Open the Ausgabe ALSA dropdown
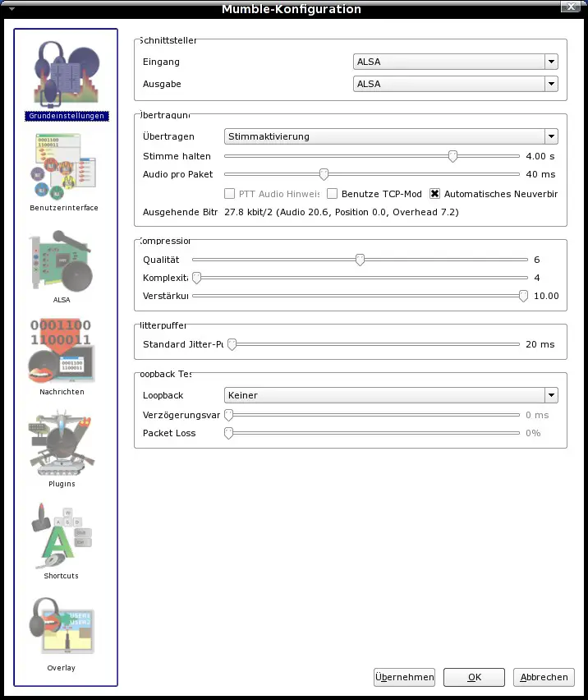 pos(456,84)
